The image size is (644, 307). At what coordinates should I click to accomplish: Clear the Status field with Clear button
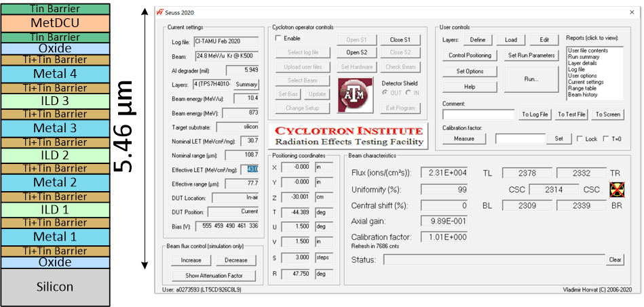coord(614,260)
